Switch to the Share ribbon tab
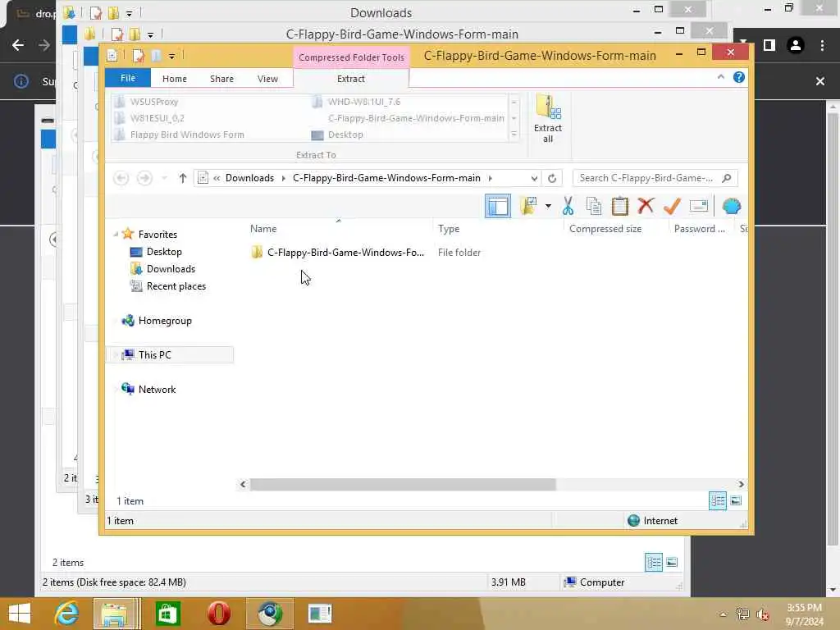 [221, 79]
